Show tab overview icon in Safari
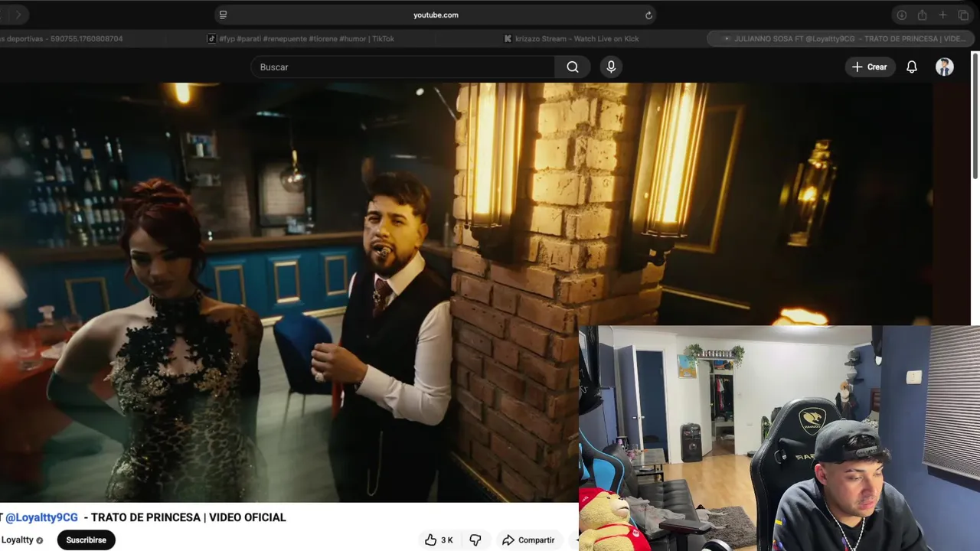Viewport: 980px width, 551px height. (x=964, y=15)
